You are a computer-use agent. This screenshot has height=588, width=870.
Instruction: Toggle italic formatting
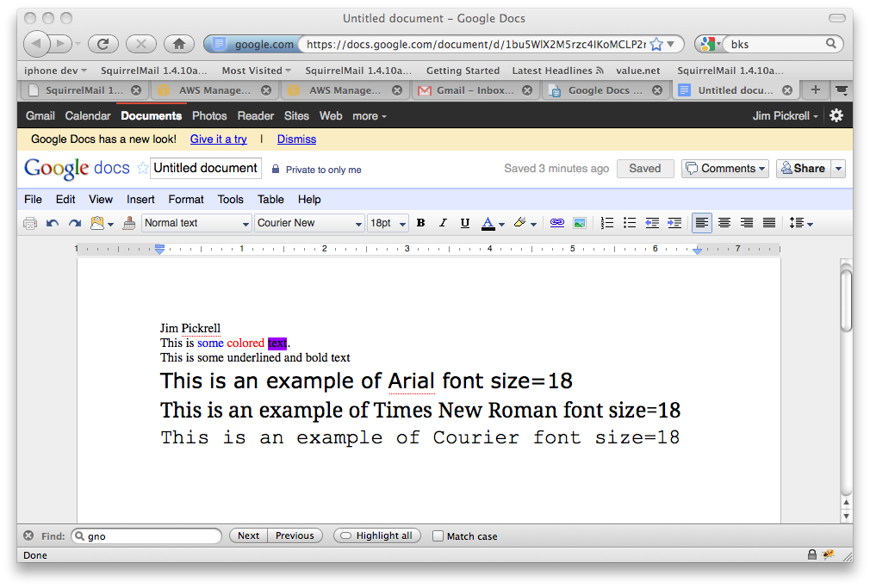coord(443,223)
